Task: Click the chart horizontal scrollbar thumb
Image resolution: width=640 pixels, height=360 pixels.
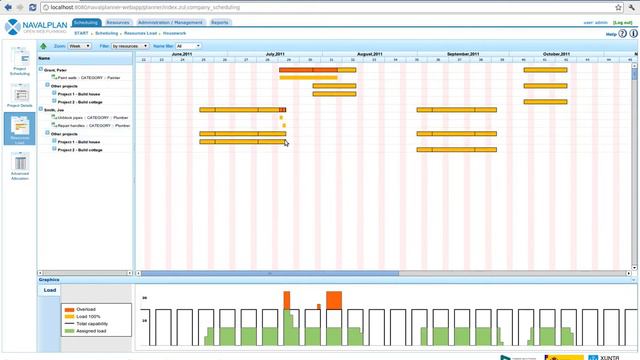Action: tap(270, 273)
